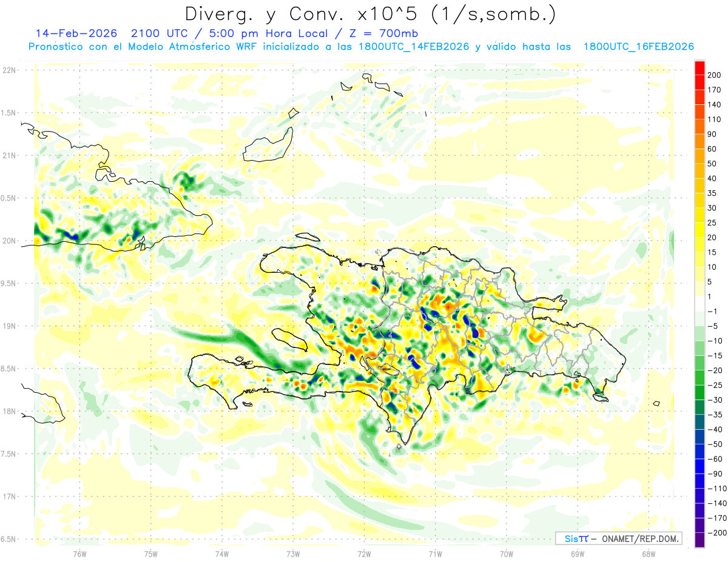
Task: Pick the dark purple swatch below -200
Action: (700, 540)
